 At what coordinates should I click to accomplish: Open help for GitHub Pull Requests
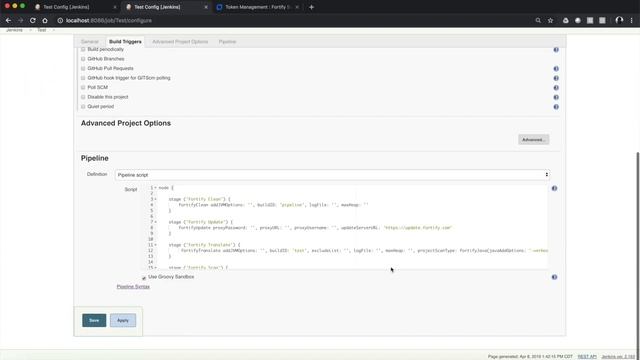pyautogui.click(x=556, y=69)
